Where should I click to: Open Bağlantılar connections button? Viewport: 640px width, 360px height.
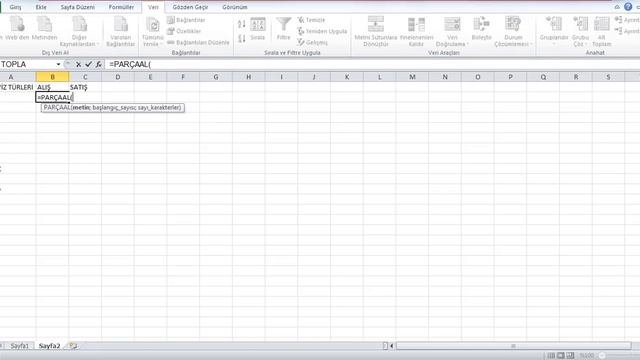click(x=186, y=20)
